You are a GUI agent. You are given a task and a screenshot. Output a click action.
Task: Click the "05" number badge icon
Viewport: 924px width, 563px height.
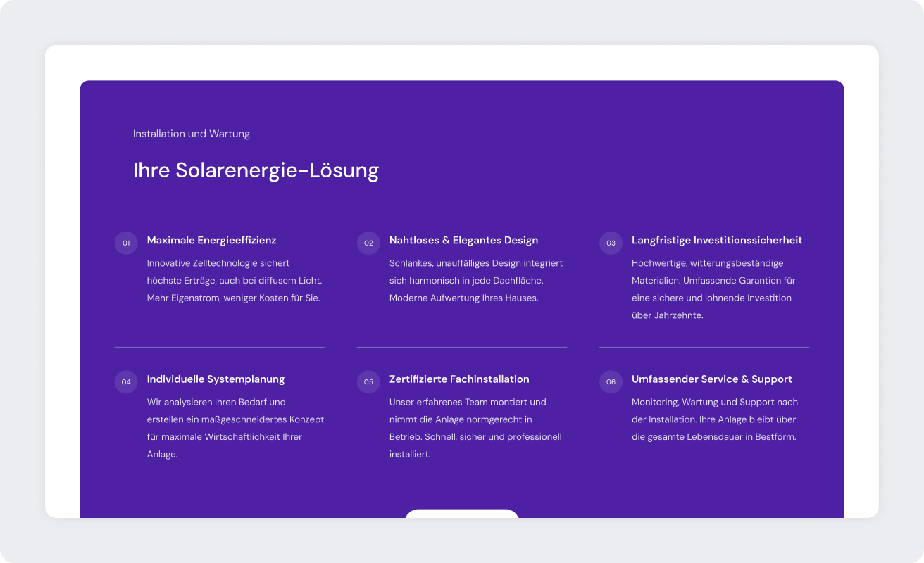(368, 381)
